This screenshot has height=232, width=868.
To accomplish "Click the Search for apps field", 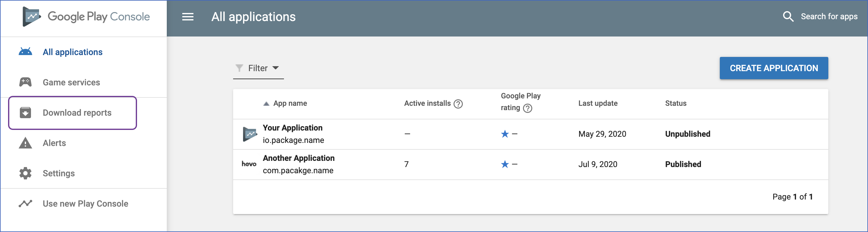I will [x=829, y=16].
